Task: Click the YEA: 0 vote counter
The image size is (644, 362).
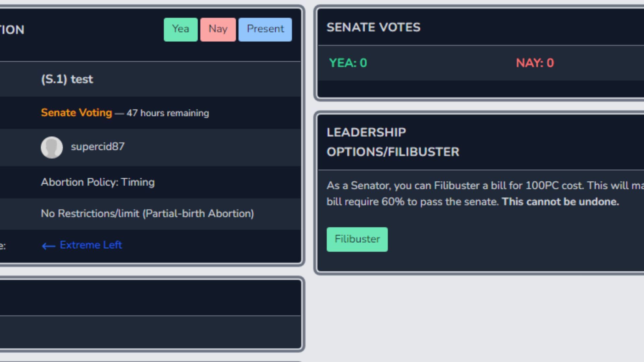Action: click(347, 63)
